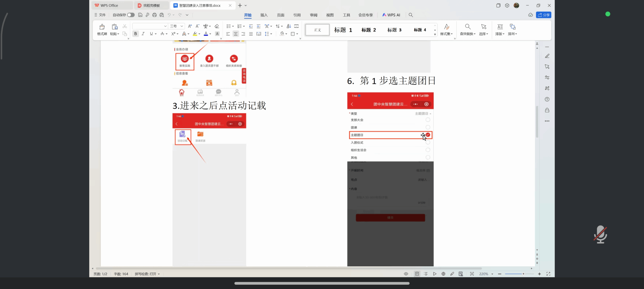The height and width of the screenshot is (289, 644).
Task: Toggle bold formatting button
Action: pyautogui.click(x=136, y=34)
